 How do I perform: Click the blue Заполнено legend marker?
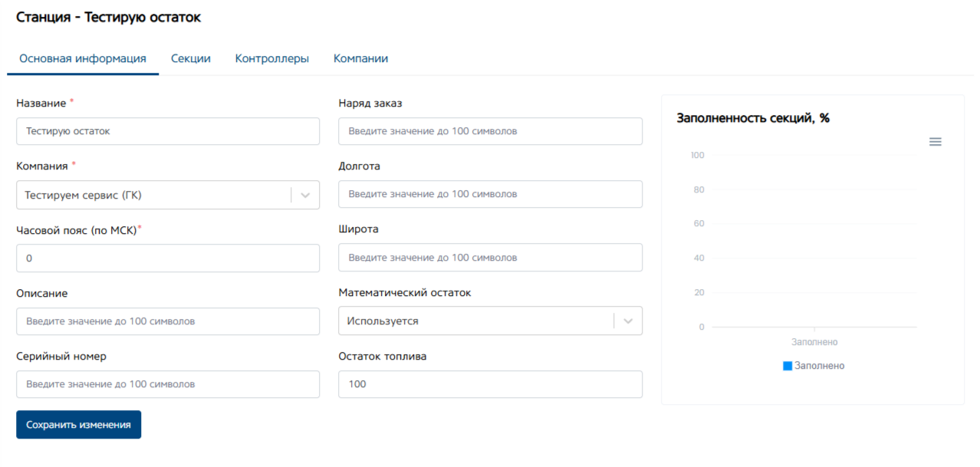(788, 367)
